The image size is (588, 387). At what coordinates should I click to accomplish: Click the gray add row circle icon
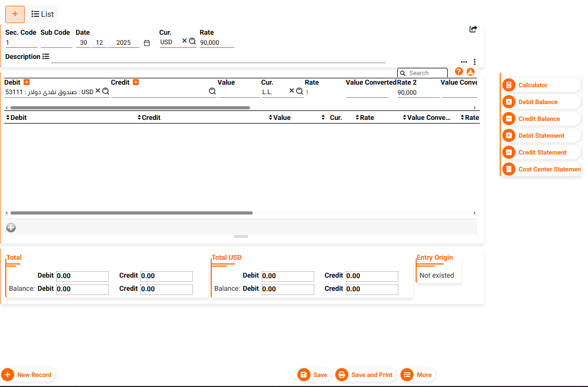click(11, 227)
